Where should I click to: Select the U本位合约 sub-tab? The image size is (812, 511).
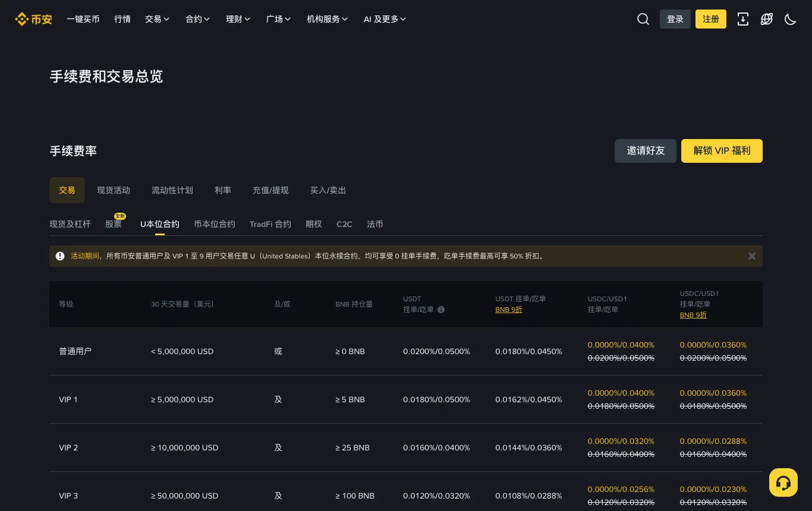160,224
